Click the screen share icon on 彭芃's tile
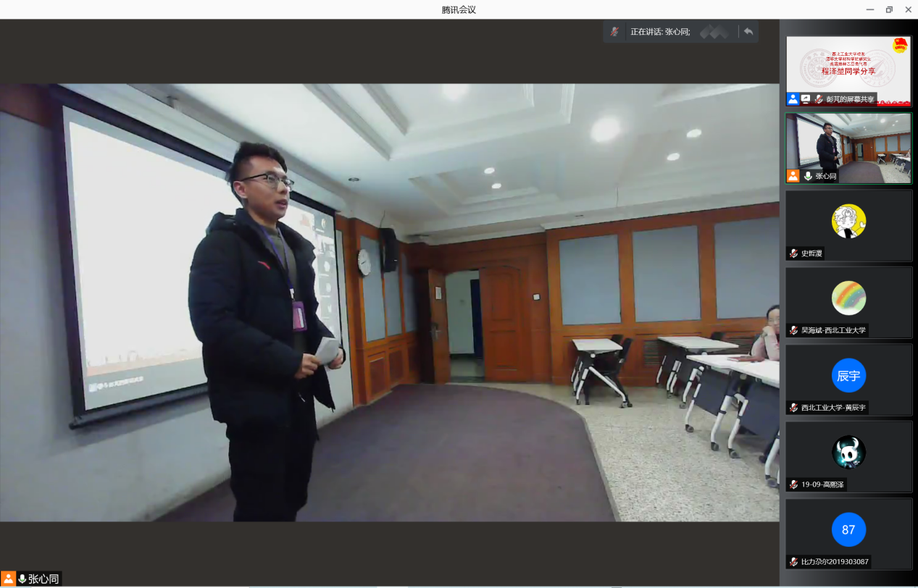Image resolution: width=918 pixels, height=588 pixels. pyautogui.click(x=806, y=99)
